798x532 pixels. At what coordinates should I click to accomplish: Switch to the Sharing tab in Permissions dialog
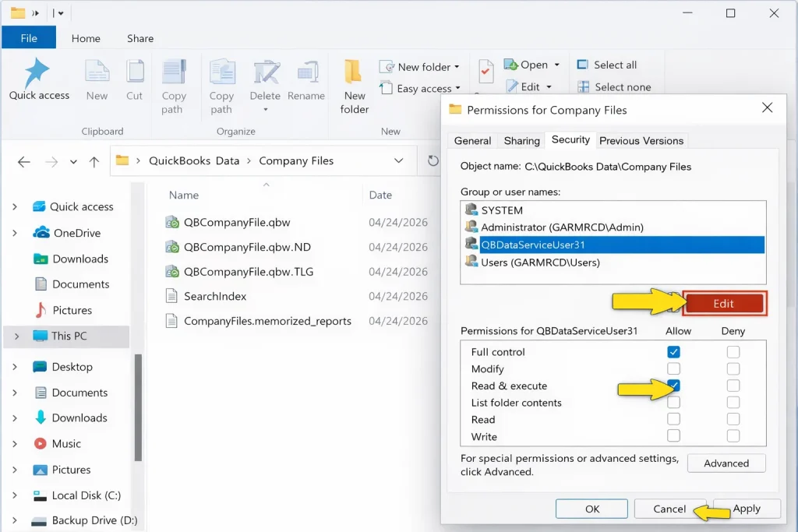(521, 141)
